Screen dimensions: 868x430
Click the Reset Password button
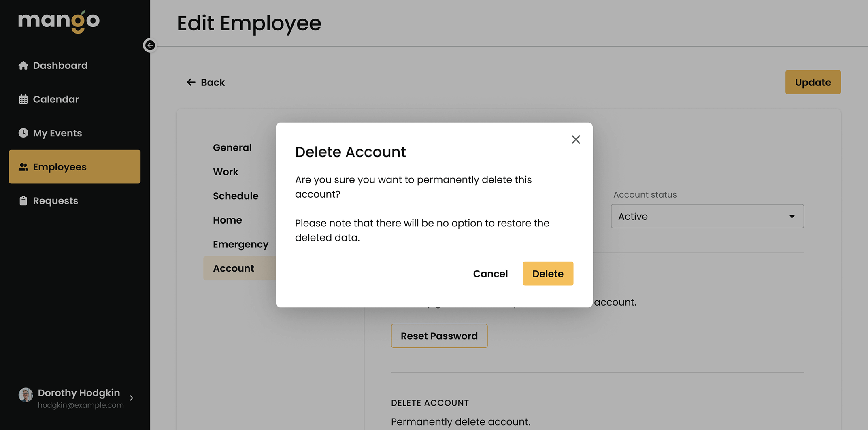pos(439,336)
